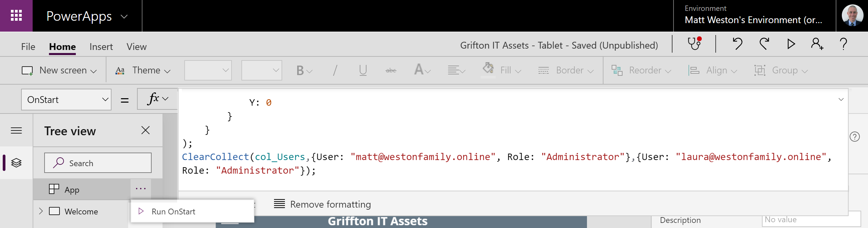Image resolution: width=868 pixels, height=228 pixels.
Task: Click the Redo arrow icon
Action: coord(764,44)
